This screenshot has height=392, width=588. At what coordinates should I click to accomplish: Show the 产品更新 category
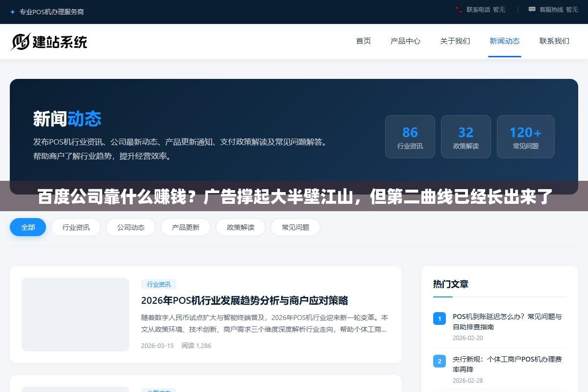pos(186,227)
